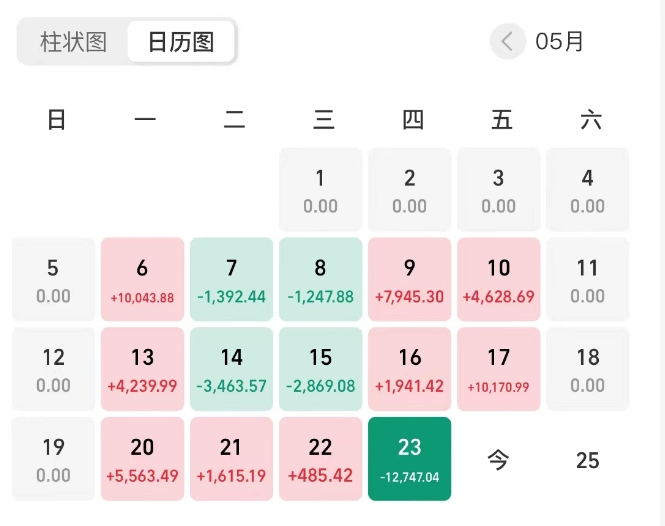
Task: Switch to the 柱状图 bar chart view
Action: coord(73,42)
